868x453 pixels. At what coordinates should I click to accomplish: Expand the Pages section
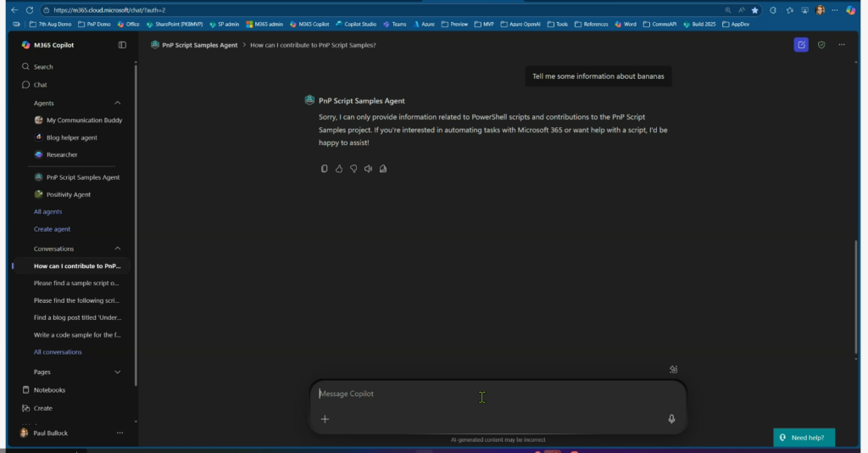[117, 372]
